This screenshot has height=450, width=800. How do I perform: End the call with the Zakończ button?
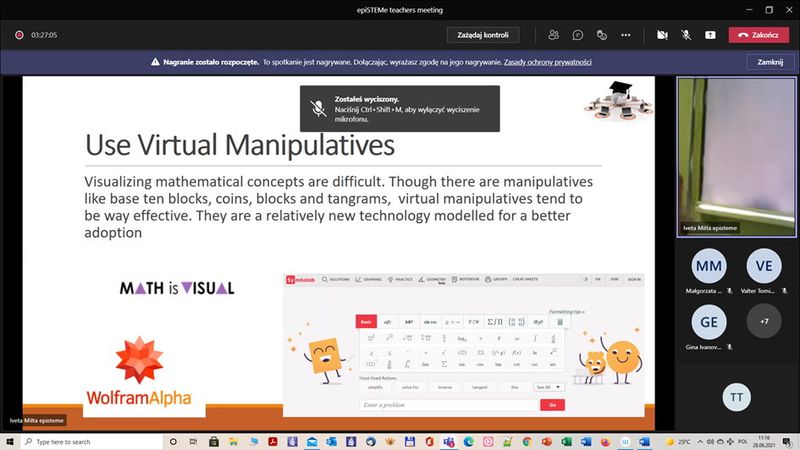point(759,35)
